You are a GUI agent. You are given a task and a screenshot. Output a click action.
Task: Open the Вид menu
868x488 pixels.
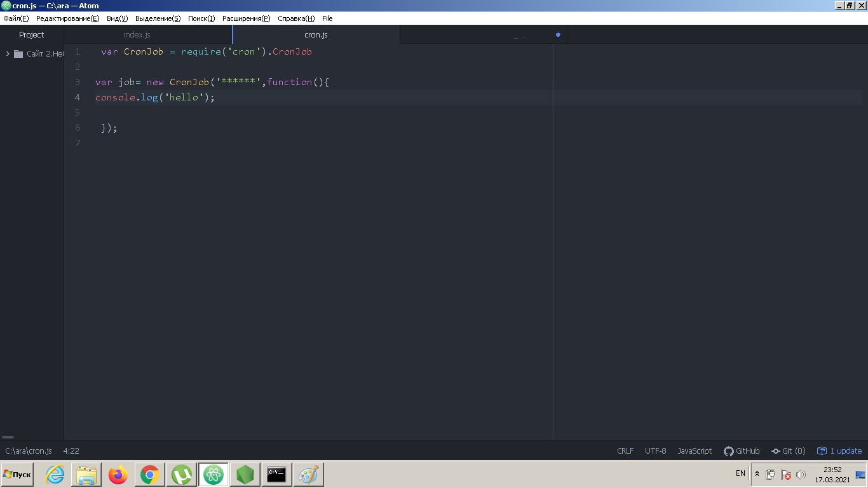[x=117, y=18]
